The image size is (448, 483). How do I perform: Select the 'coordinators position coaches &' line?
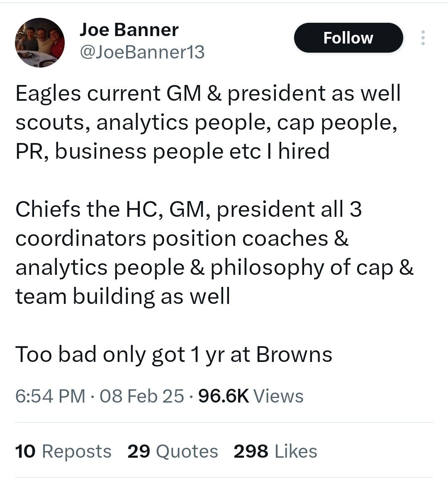[182, 238]
